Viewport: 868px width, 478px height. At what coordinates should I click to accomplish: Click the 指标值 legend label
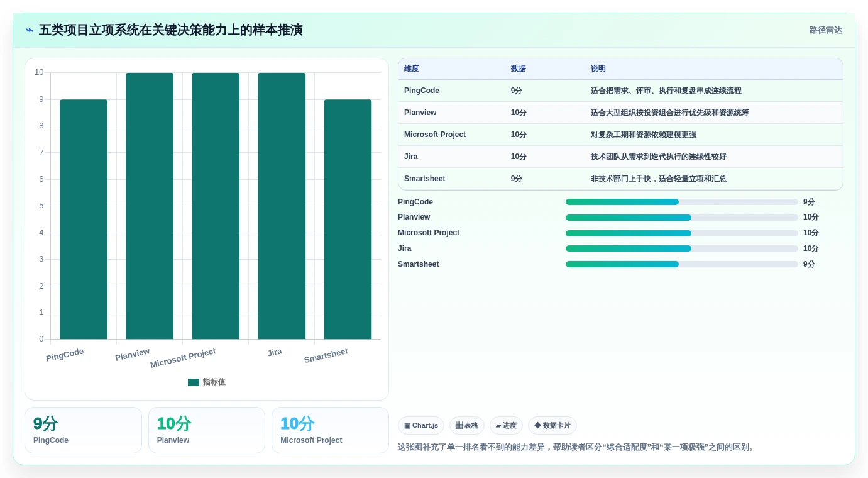click(x=214, y=382)
